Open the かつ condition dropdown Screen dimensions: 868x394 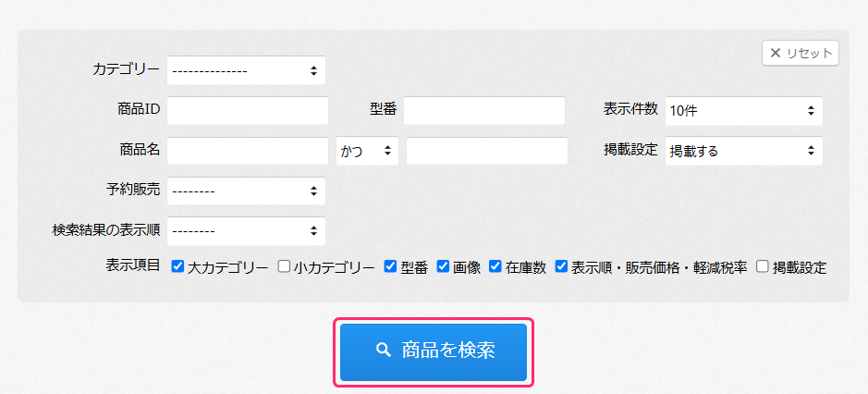coord(367,151)
